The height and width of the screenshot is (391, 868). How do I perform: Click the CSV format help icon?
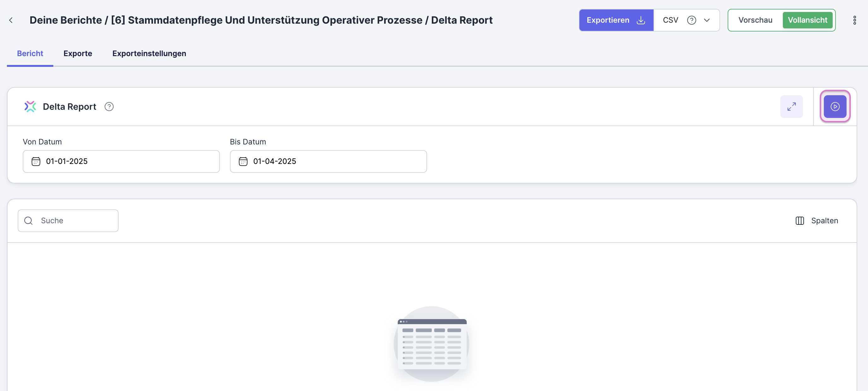(691, 20)
